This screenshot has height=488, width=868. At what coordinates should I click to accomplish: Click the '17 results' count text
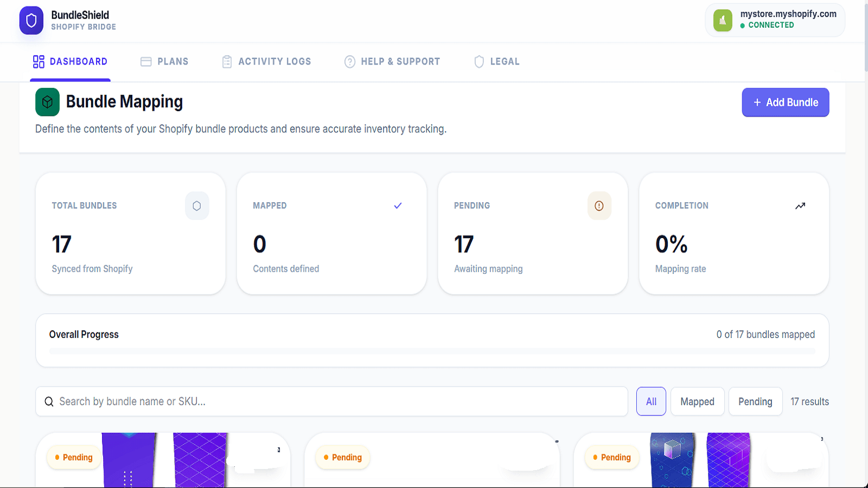point(809,402)
